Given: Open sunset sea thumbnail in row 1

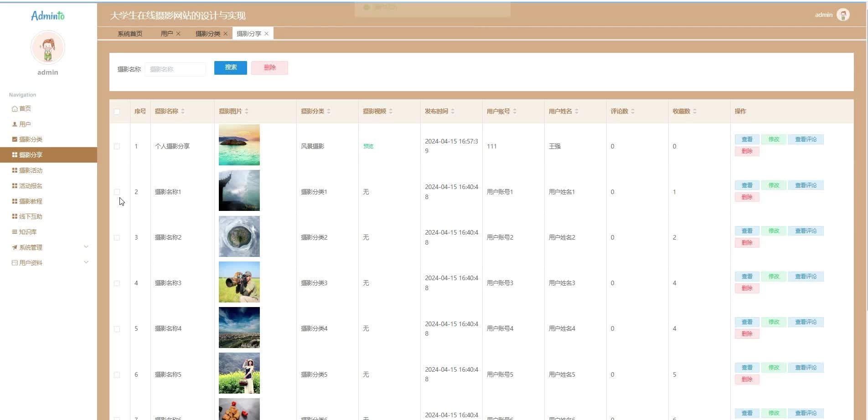Looking at the screenshot, I should pos(239,145).
